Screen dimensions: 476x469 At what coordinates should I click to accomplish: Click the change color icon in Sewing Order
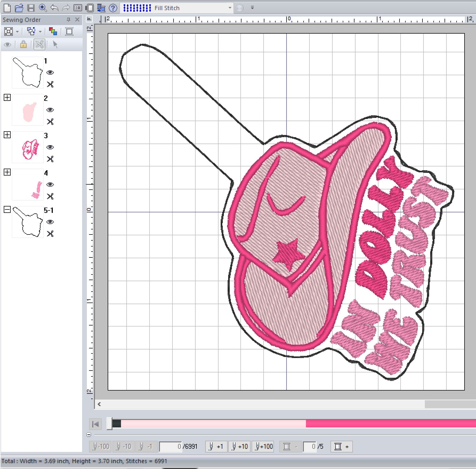click(53, 31)
